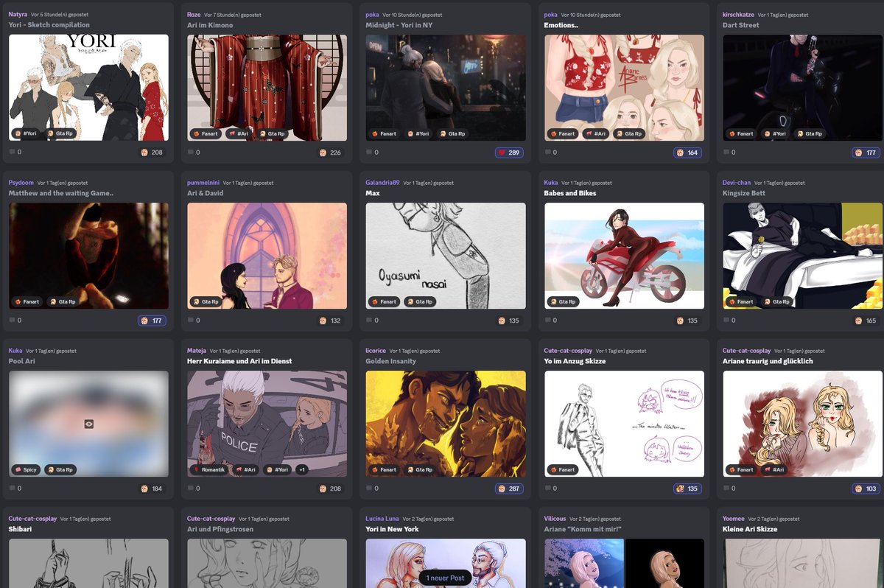The width and height of the screenshot is (884, 588).
Task: Toggle the 164 reaction on 'Emotions..'
Action: (x=687, y=153)
